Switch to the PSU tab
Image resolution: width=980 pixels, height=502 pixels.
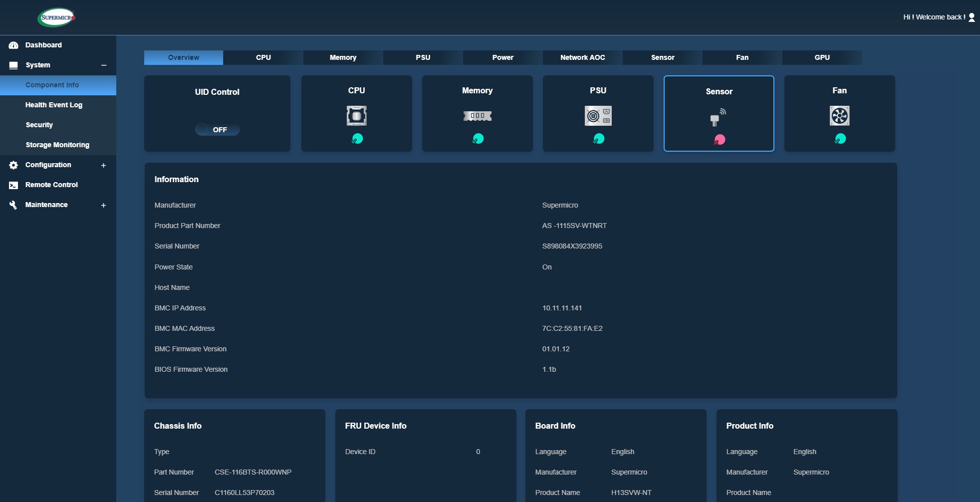(x=423, y=57)
